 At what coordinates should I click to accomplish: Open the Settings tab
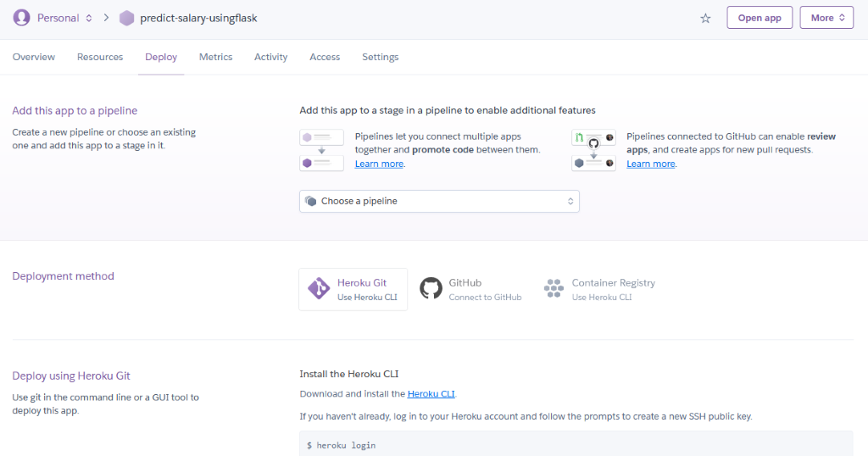[381, 57]
